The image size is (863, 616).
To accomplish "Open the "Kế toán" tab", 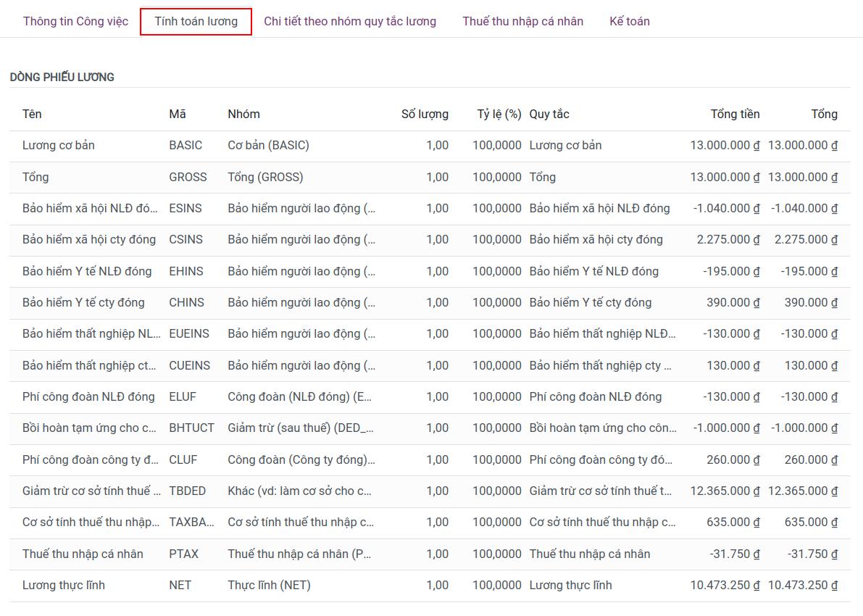I will tap(629, 21).
